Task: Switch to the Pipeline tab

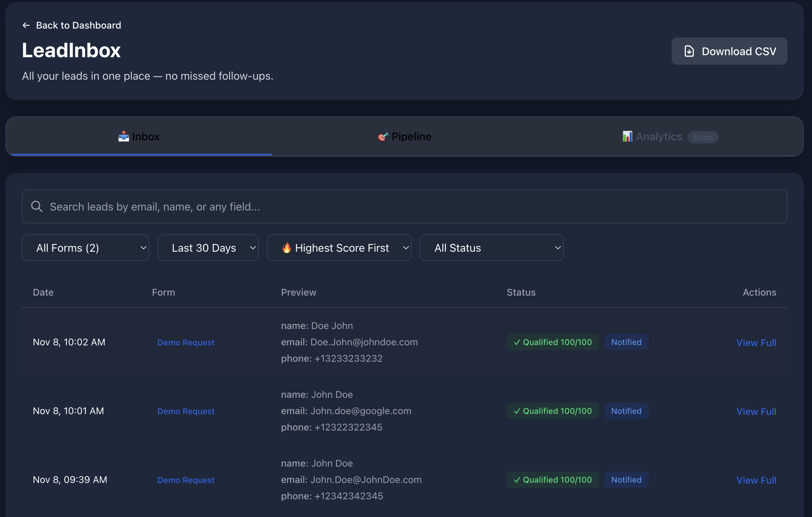Action: pos(405,136)
